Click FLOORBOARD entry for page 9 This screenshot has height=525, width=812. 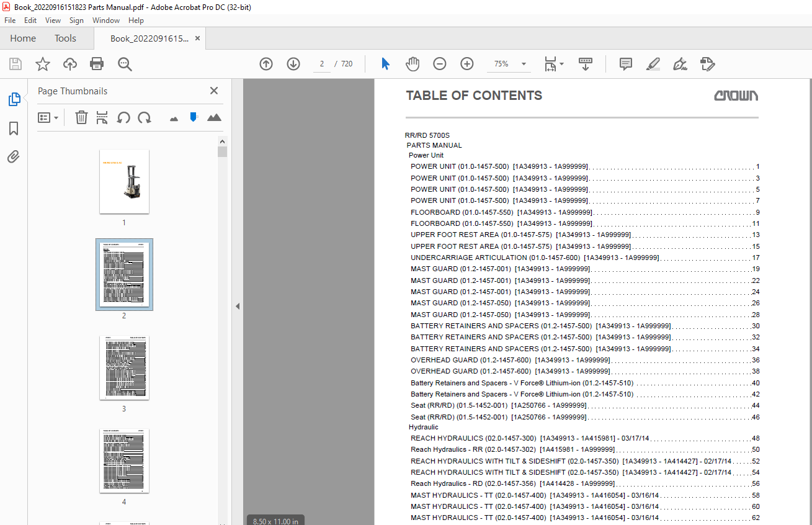coord(585,212)
